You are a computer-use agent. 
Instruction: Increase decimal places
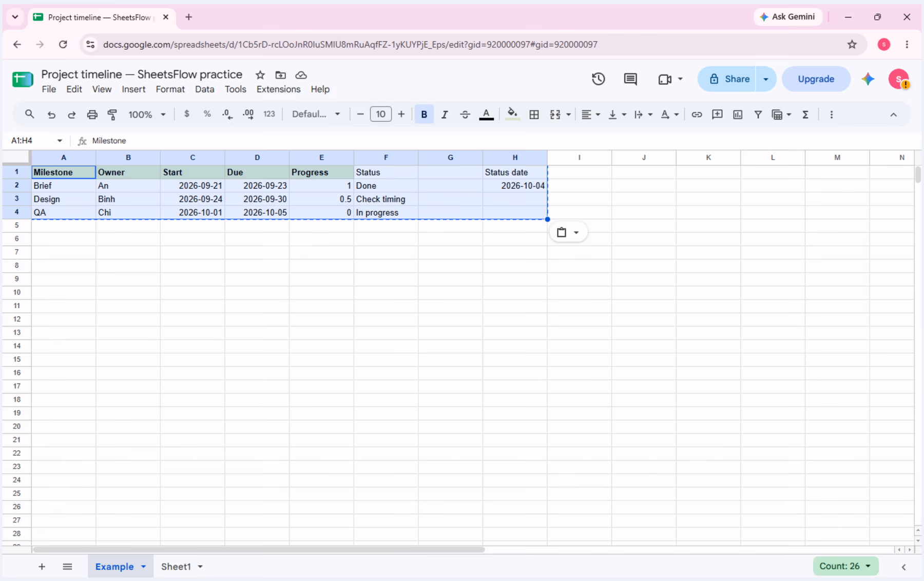tap(248, 114)
